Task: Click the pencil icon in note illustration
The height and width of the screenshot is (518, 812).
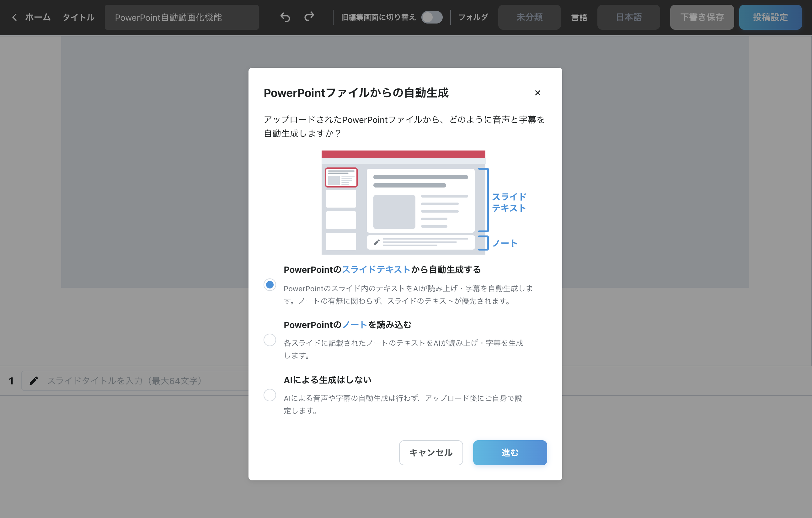Action: click(377, 242)
